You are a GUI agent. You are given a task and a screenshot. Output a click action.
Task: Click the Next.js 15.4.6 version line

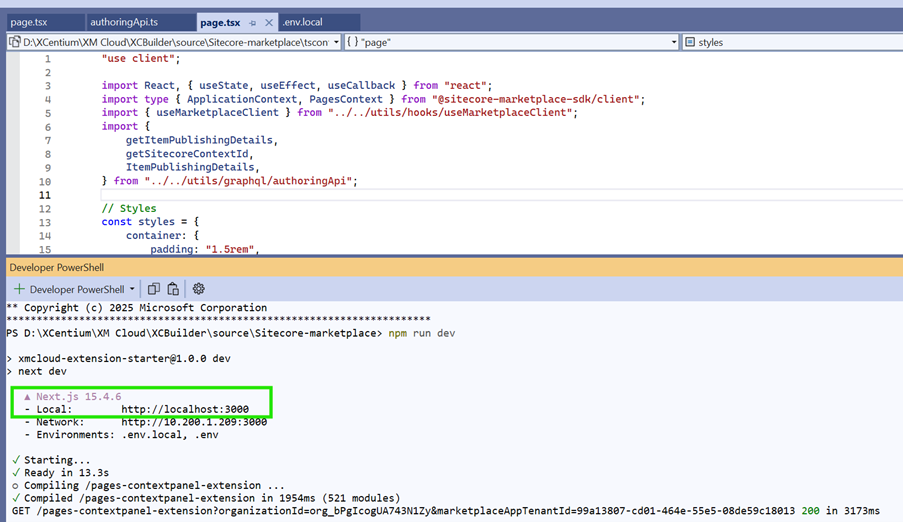pos(73,396)
